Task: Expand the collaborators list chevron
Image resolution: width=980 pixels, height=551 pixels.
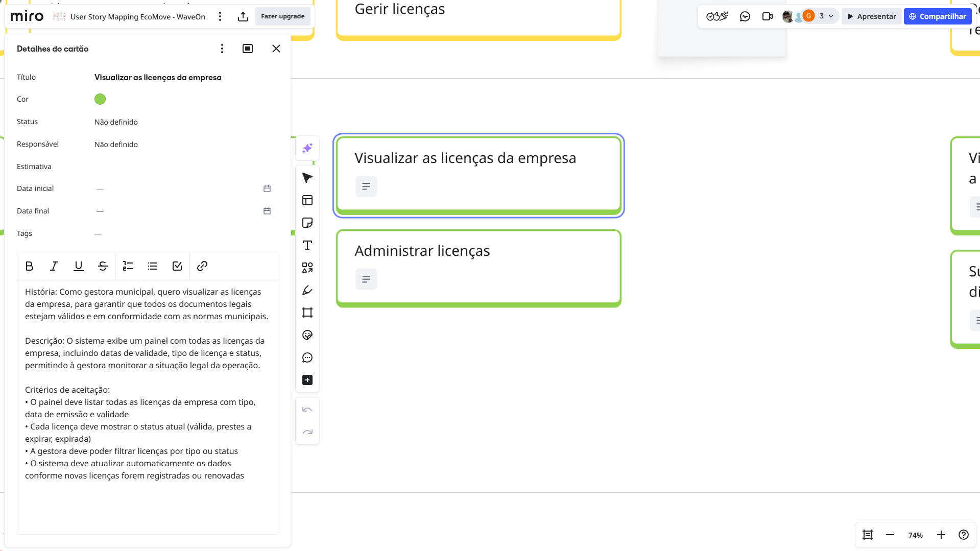Action: (831, 16)
